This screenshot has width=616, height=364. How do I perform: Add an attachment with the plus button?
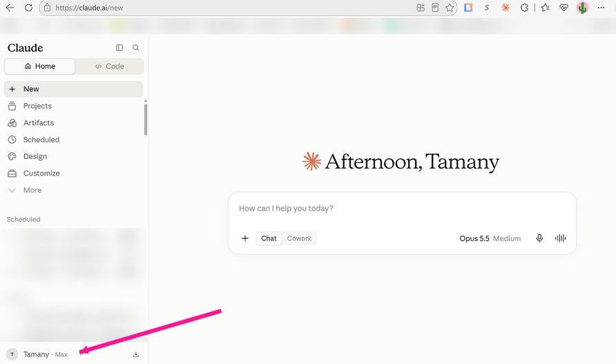pyautogui.click(x=245, y=238)
